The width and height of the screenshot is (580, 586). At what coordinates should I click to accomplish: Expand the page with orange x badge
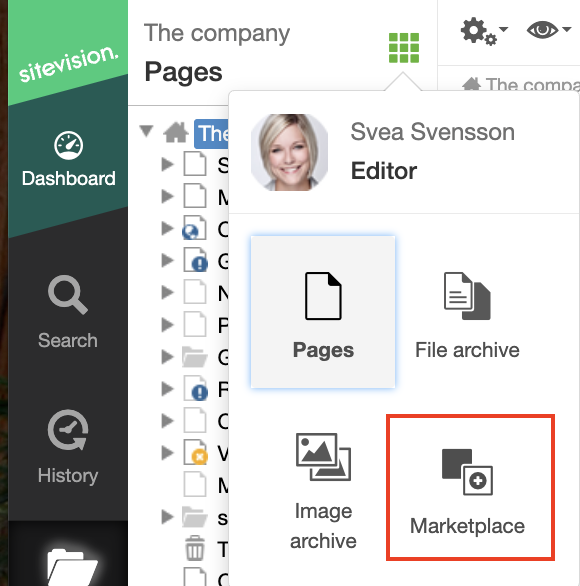[167, 453]
